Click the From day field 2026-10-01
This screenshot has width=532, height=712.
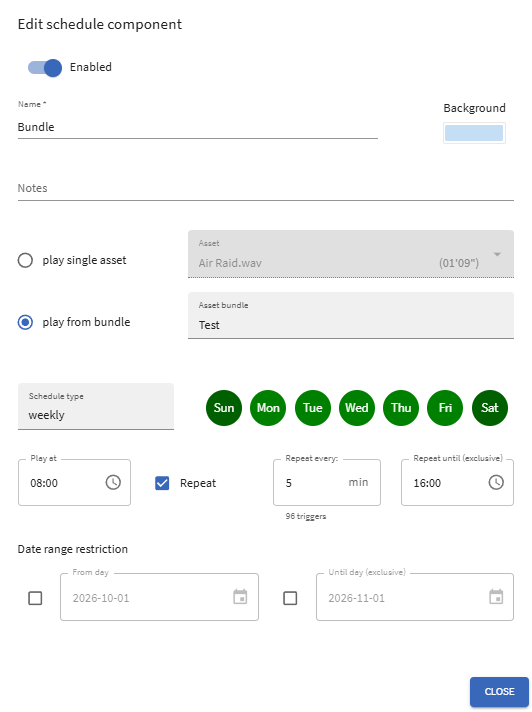159,597
